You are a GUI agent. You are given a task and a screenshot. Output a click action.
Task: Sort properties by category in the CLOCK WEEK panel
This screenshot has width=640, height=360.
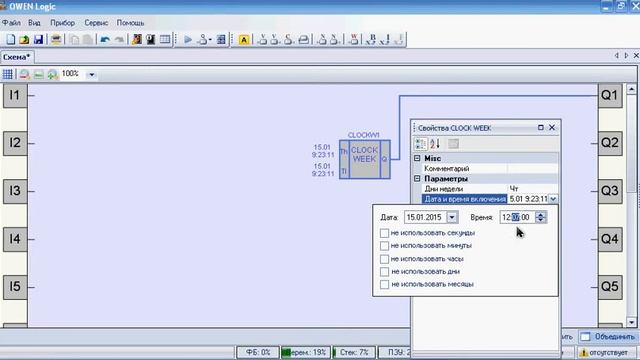[x=420, y=144]
